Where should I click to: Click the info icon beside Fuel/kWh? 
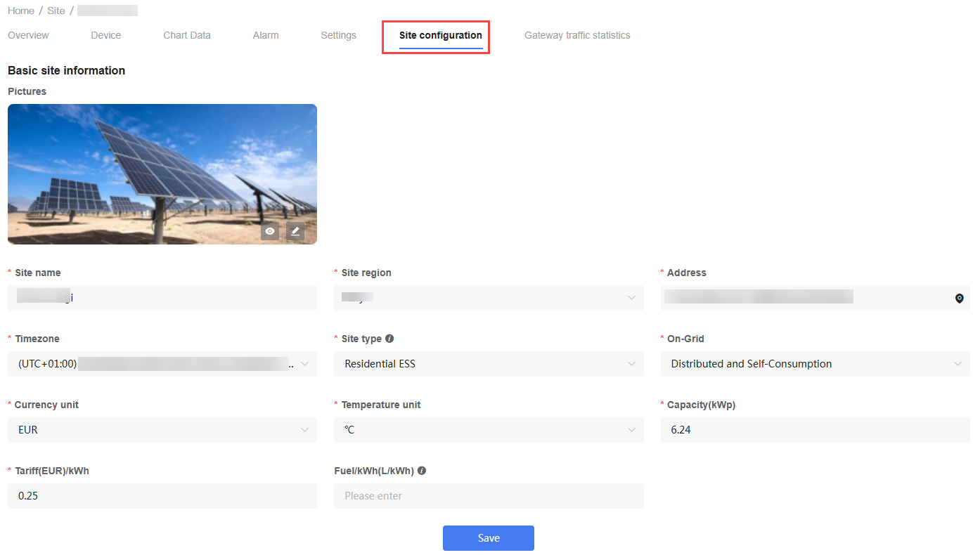(x=422, y=471)
